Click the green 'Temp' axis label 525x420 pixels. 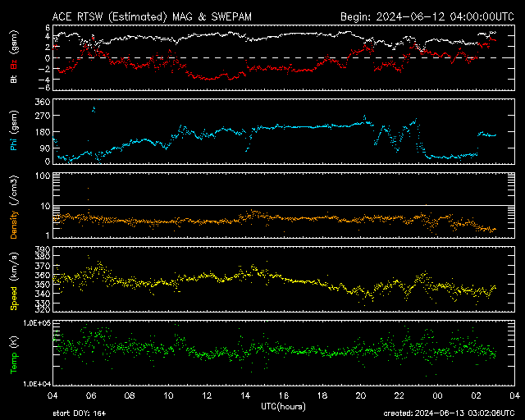point(14,363)
